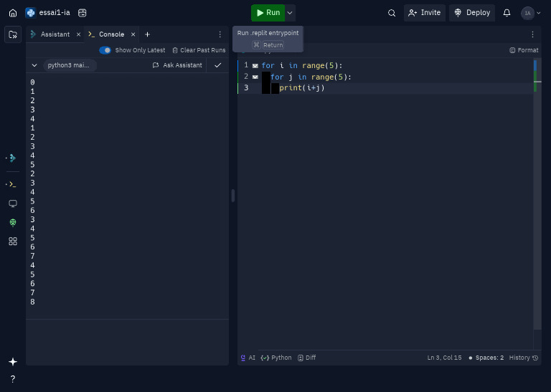The width and height of the screenshot is (551, 392).
Task: Open the Shell prompt icon in sidebar
Action: pos(13,184)
